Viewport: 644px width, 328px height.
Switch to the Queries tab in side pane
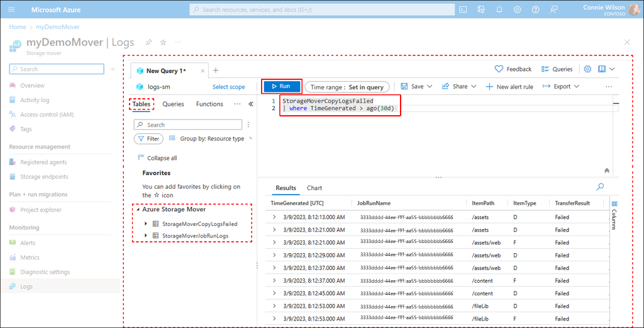coord(173,104)
